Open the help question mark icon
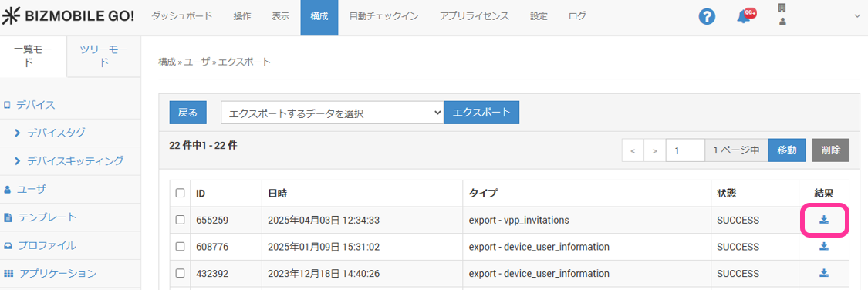 point(707,17)
